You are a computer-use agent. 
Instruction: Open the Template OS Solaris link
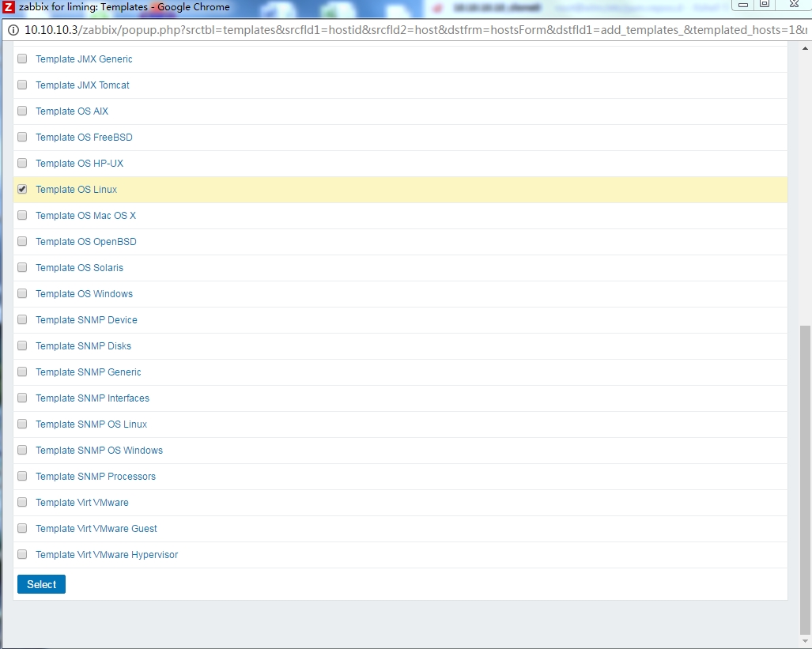pyautogui.click(x=79, y=268)
